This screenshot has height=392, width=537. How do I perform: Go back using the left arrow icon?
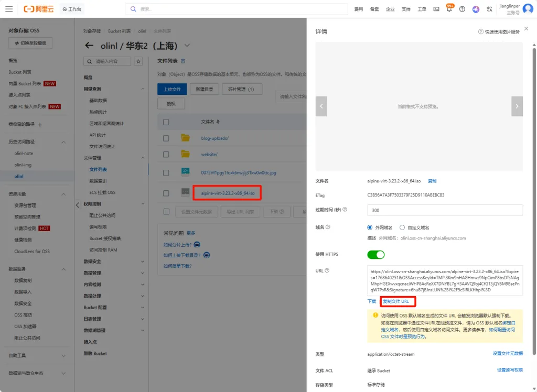point(89,46)
